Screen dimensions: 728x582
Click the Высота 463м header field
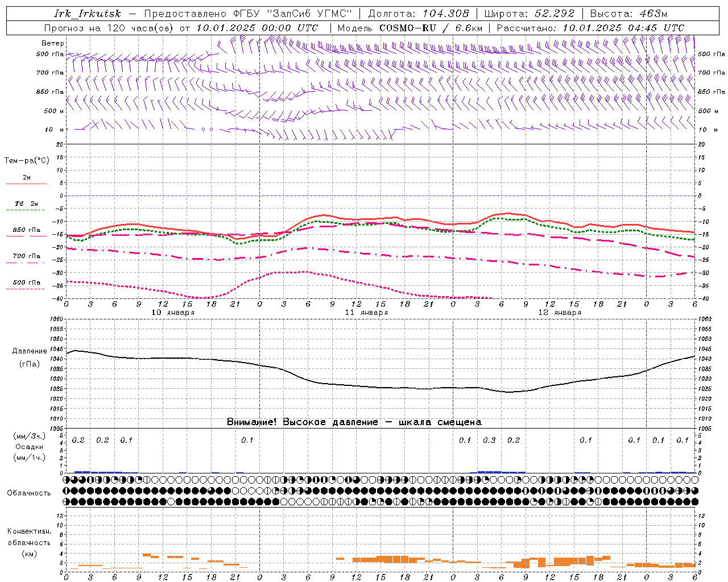click(x=628, y=14)
